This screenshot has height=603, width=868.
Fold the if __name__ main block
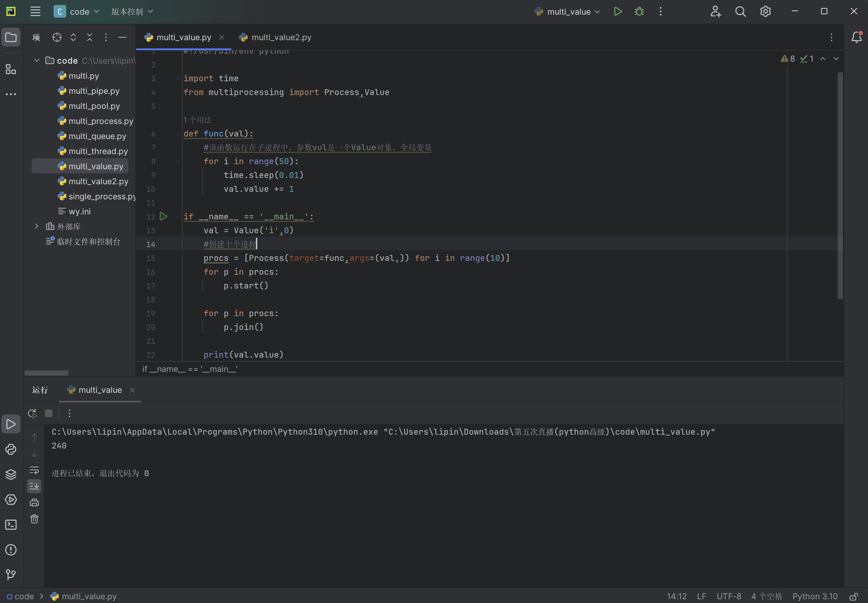pos(178,216)
